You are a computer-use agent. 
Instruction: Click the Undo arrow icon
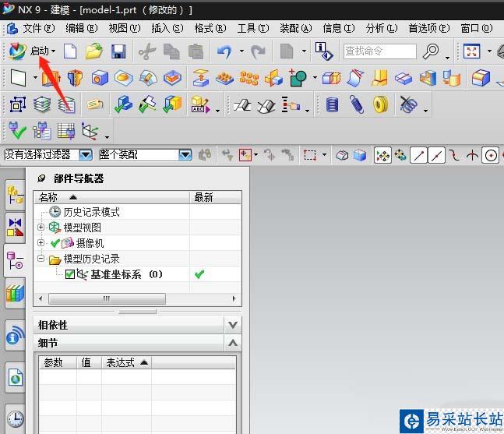coord(224,51)
